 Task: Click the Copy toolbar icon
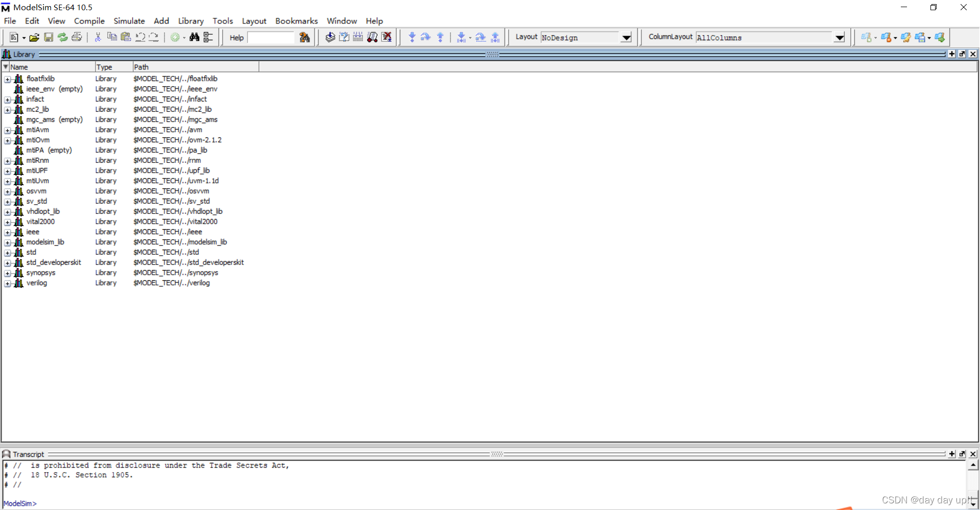112,37
